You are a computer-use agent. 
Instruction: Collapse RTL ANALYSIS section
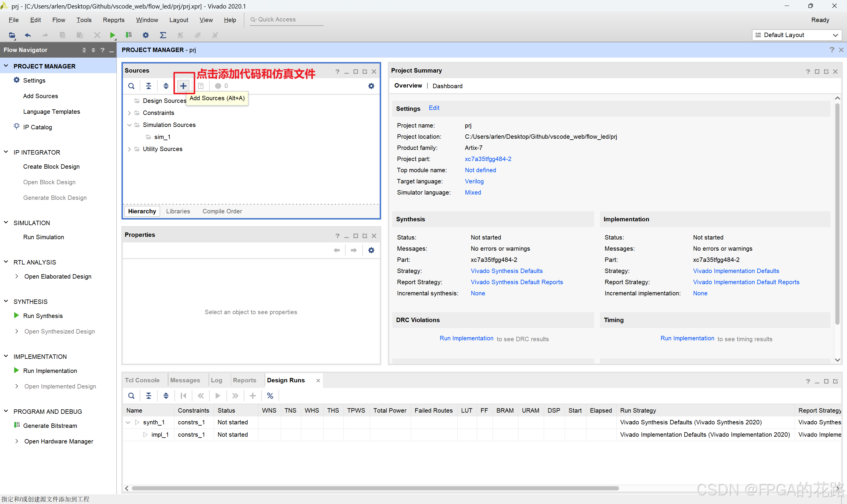(x=6, y=262)
